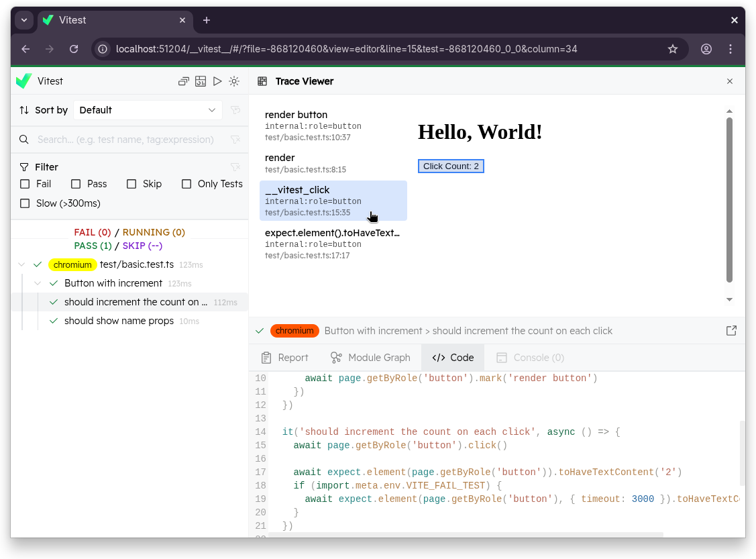756x559 pixels.
Task: Toggle the light/dark theme sun icon
Action: tap(234, 81)
